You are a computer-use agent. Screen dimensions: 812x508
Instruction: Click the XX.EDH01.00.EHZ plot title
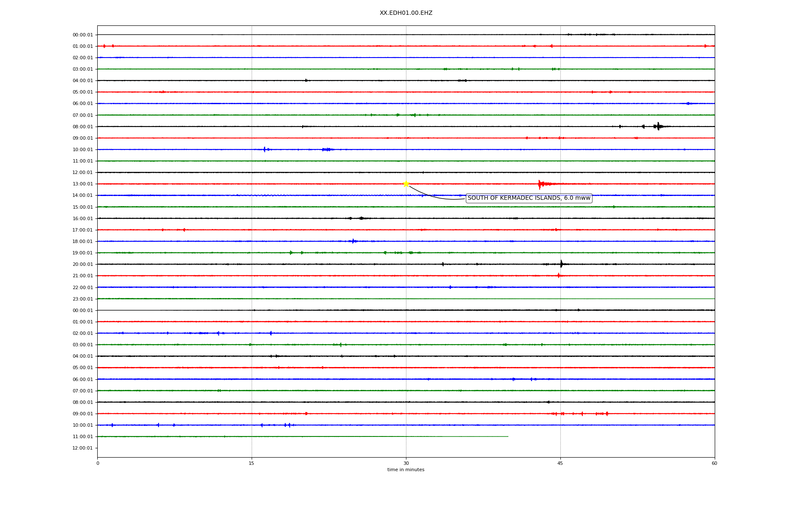(406, 13)
